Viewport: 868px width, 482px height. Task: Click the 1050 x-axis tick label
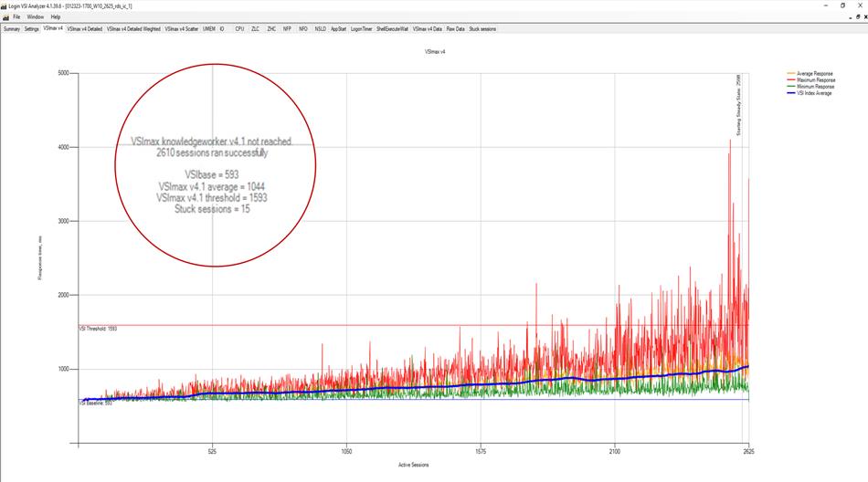(346, 452)
